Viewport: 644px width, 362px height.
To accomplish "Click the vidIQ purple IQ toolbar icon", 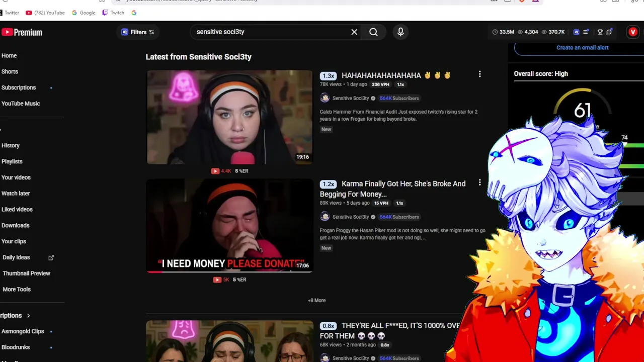I will 576,32.
